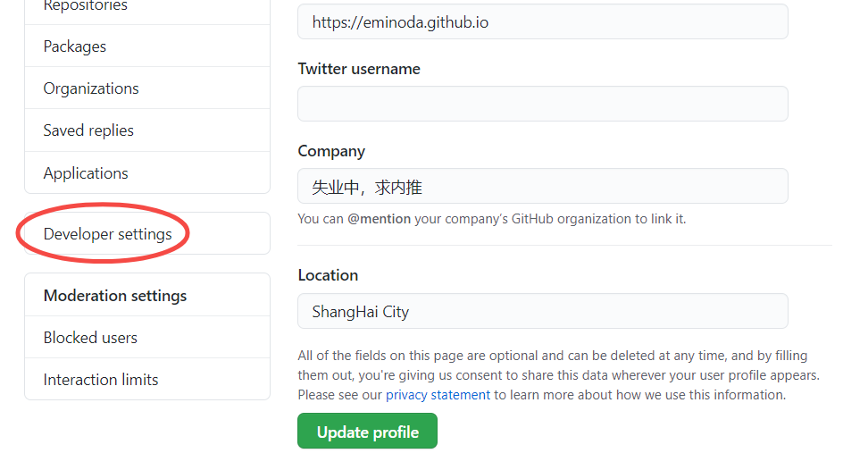This screenshot has height=470, width=868.
Task: Click the Location field label
Action: 328,275
